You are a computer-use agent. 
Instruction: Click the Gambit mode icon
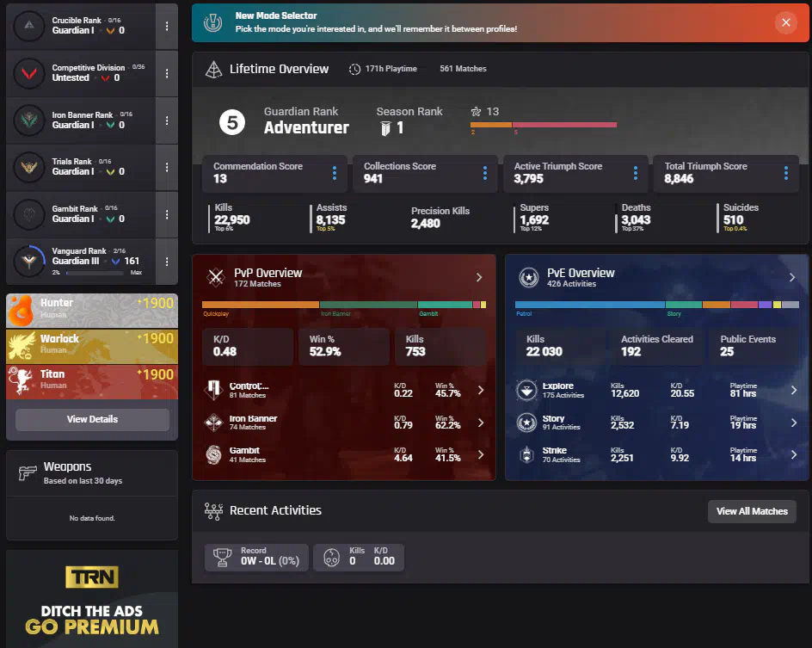pos(213,454)
